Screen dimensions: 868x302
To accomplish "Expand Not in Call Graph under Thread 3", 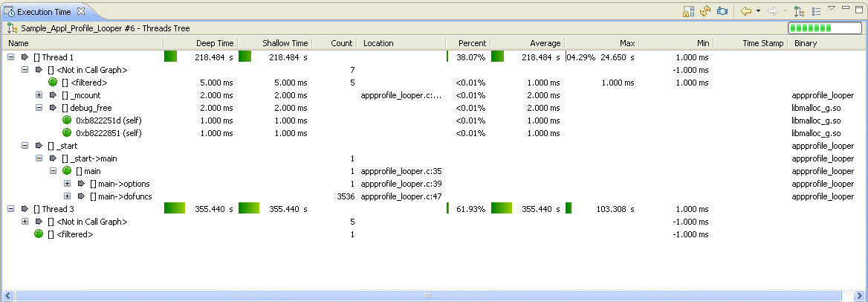I will pos(25,222).
